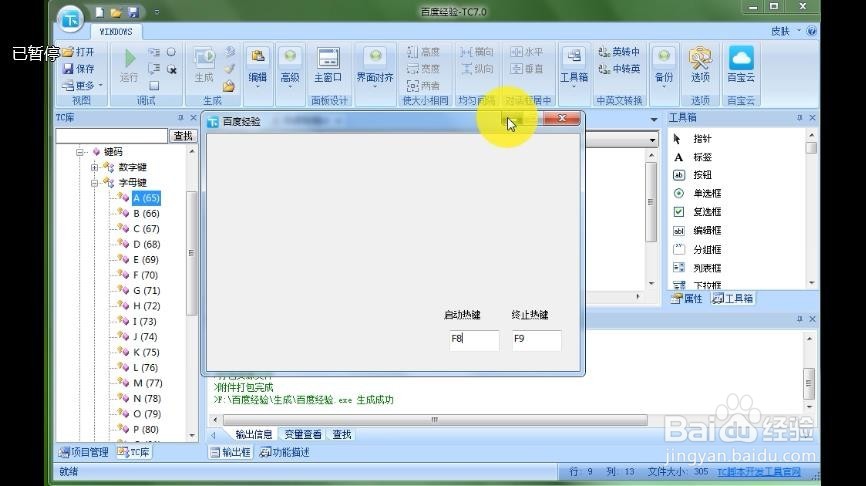Make selected controls same 高度
This screenshot has height=486, width=866.
coord(423,52)
